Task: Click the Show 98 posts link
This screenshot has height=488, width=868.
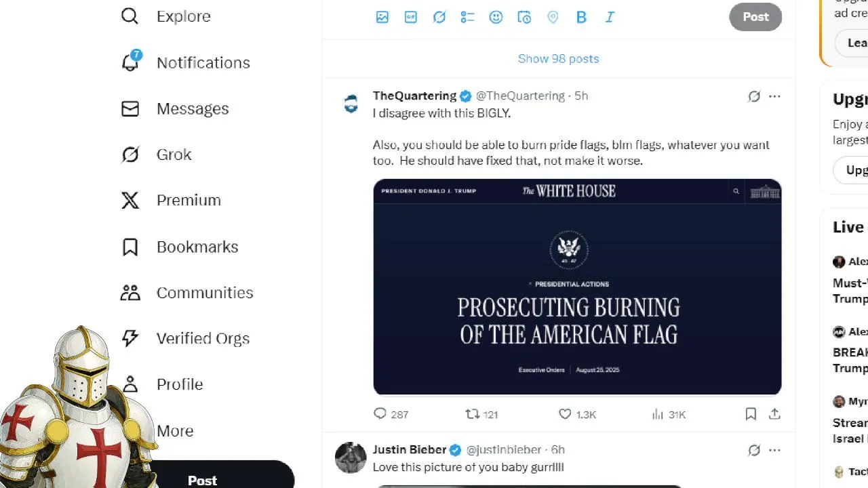Action: (559, 58)
